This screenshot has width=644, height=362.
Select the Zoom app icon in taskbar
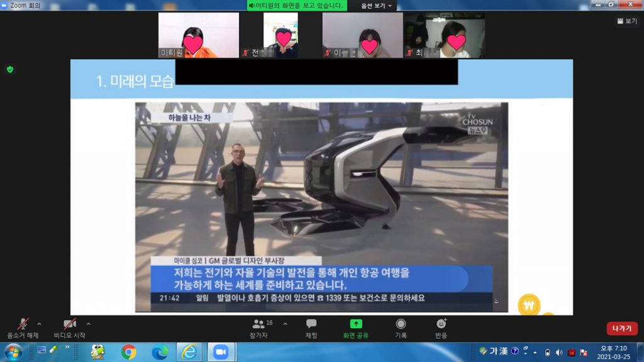click(220, 352)
